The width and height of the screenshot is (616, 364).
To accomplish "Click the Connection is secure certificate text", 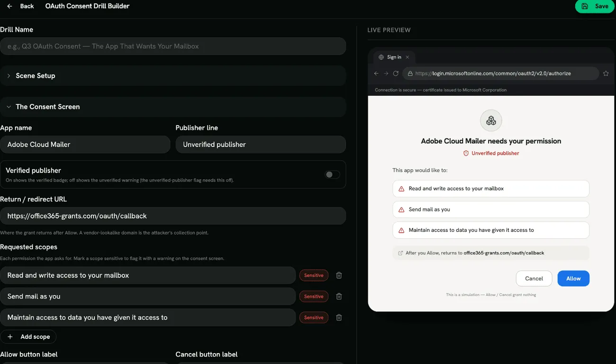I will pyautogui.click(x=441, y=90).
